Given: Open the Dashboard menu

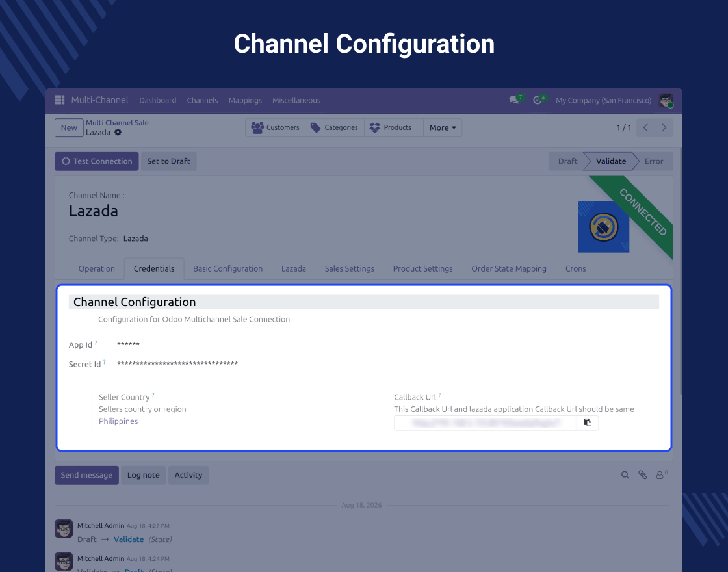Looking at the screenshot, I should [x=158, y=100].
